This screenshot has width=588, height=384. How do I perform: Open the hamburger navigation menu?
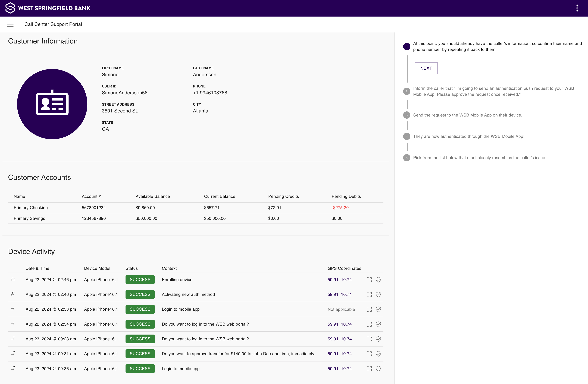click(10, 24)
